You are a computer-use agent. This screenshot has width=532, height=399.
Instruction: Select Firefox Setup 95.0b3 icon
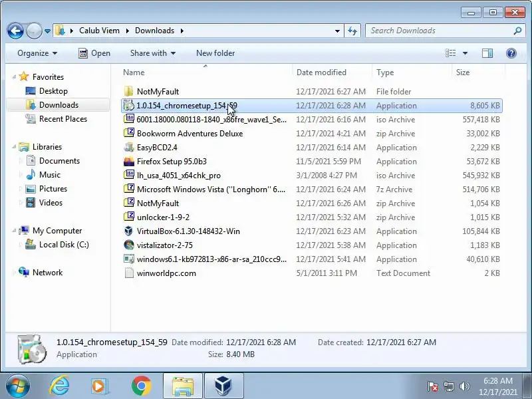pos(128,161)
